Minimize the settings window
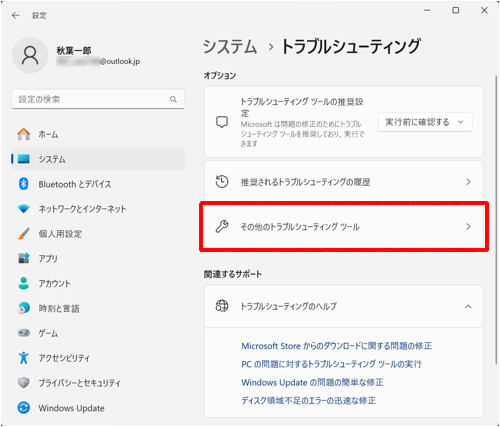500x427 pixels. [x=427, y=11]
